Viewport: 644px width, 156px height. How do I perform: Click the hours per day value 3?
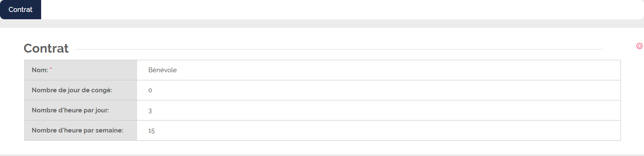150,111
